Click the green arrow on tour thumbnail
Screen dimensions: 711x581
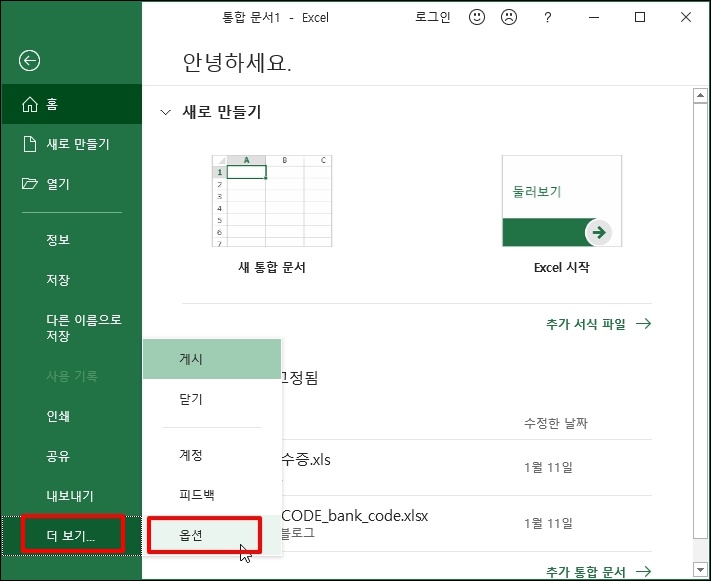tap(599, 232)
